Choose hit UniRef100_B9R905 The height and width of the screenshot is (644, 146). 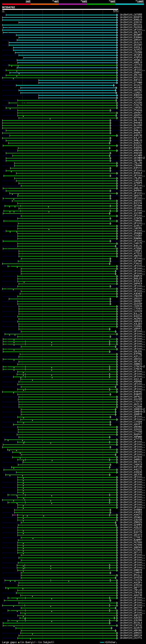(131, 95)
